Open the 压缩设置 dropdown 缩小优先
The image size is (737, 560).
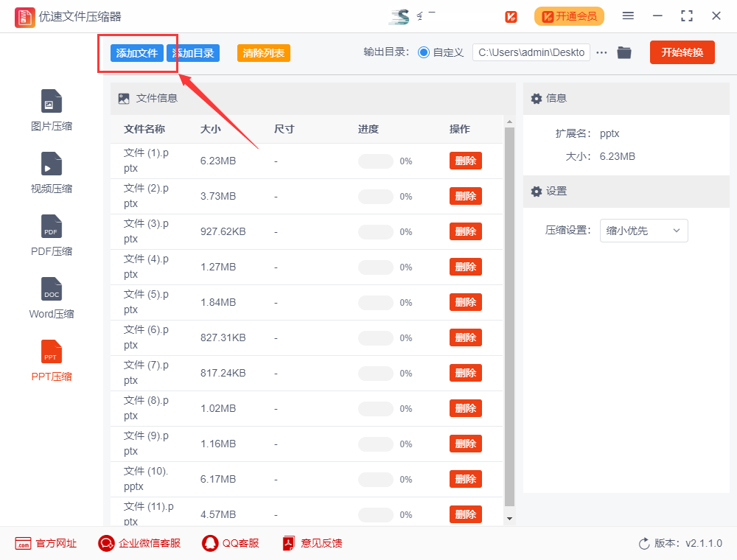click(644, 231)
